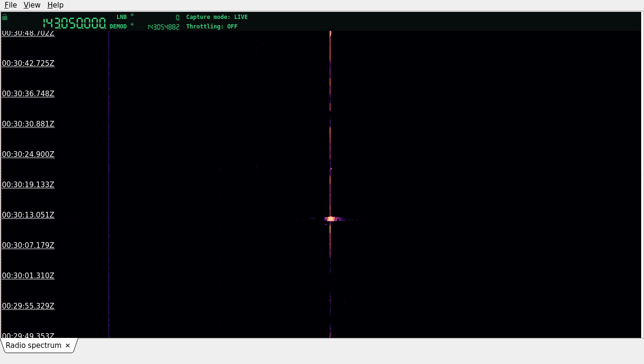Image resolution: width=644 pixels, height=364 pixels.
Task: Click the DEMOD label
Action: (118, 27)
